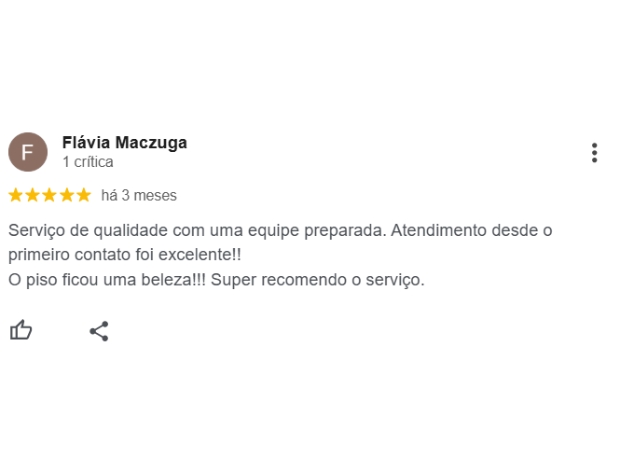Viewport: 620px width, 469px height.
Task: Click the "há 3 meses" timestamp
Action: 139,195
